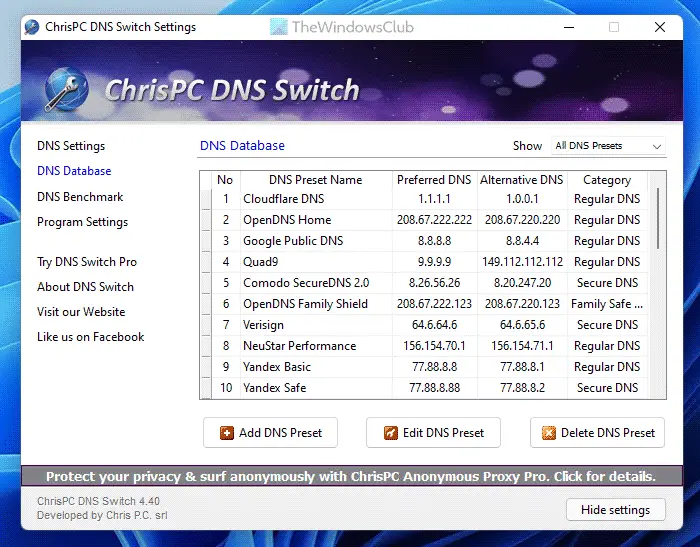Open Program Settings in the sidebar
The height and width of the screenshot is (547, 700).
point(83,222)
